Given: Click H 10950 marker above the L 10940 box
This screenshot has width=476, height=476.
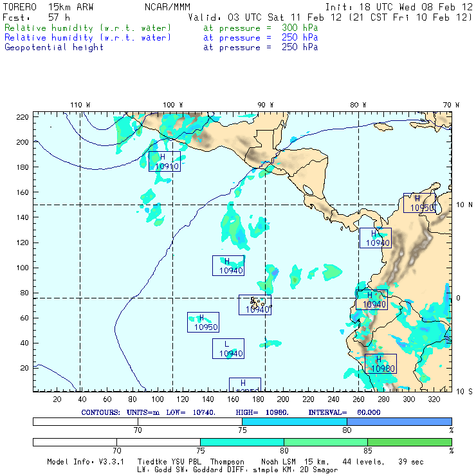Looking at the screenshot, I should [x=203, y=322].
